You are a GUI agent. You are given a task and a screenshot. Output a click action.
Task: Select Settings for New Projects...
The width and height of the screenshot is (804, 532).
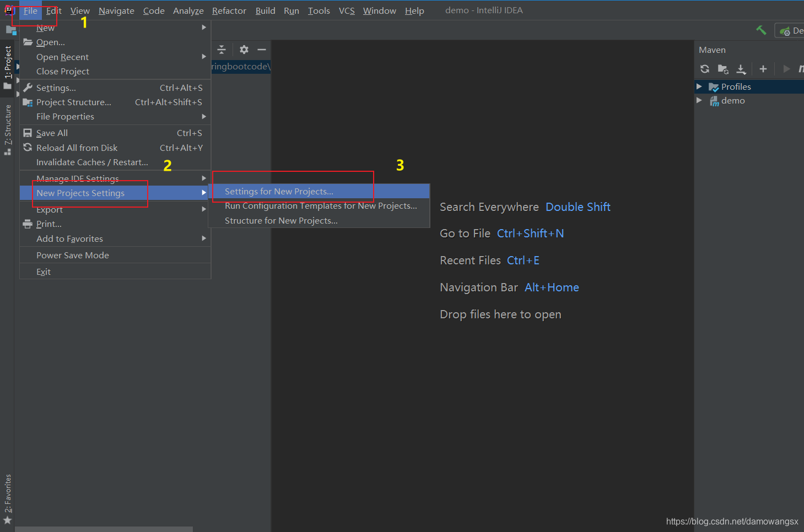click(319, 191)
